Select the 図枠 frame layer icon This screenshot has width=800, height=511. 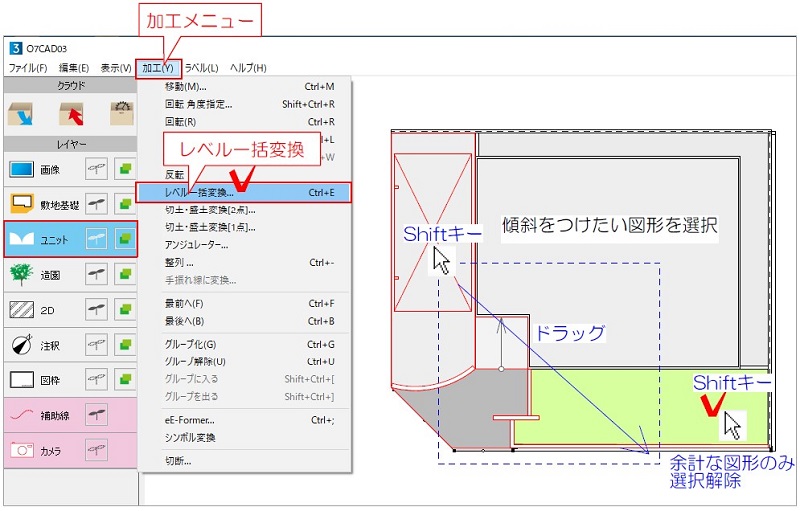21,380
